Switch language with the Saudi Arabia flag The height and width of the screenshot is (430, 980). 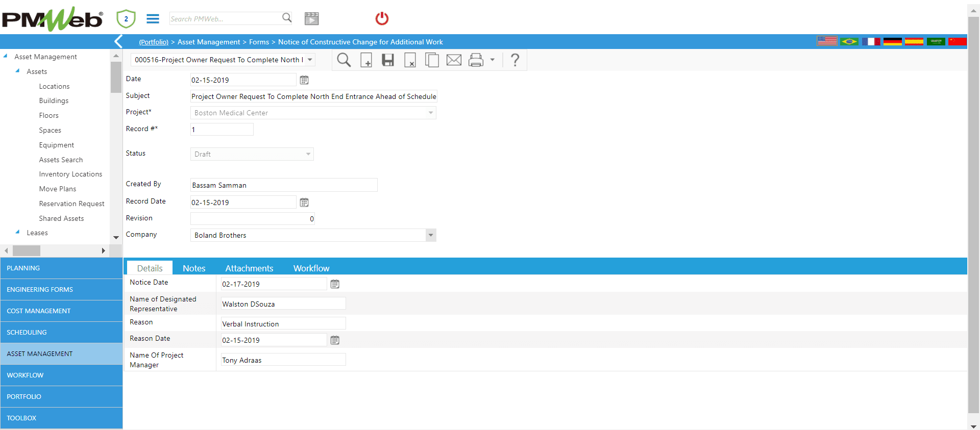pos(936,41)
